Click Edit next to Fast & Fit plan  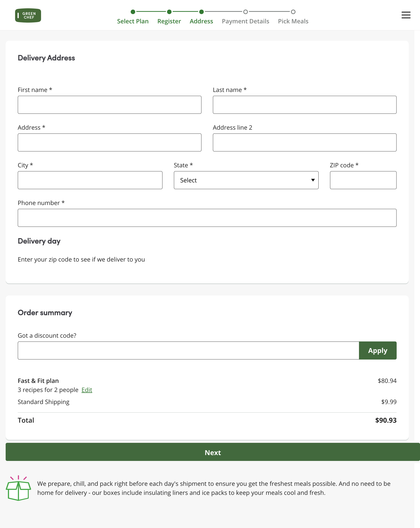(x=87, y=390)
